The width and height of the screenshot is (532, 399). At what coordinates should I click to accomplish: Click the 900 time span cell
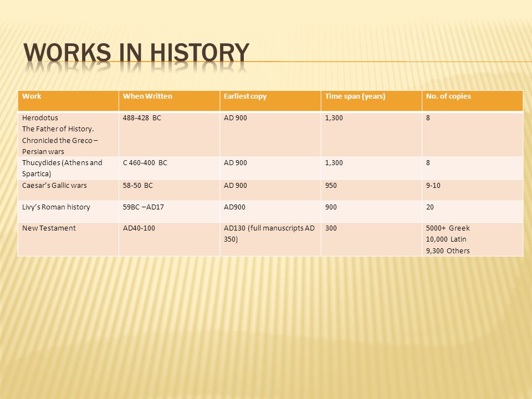click(x=371, y=212)
